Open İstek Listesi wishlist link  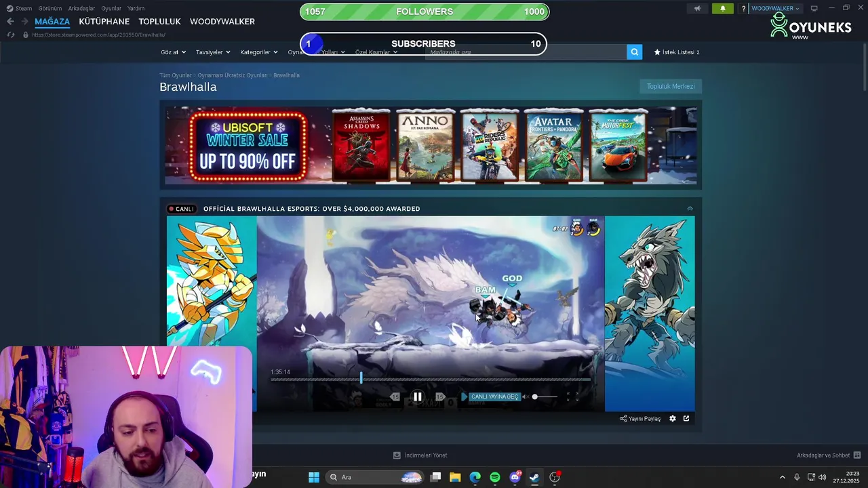[677, 52]
